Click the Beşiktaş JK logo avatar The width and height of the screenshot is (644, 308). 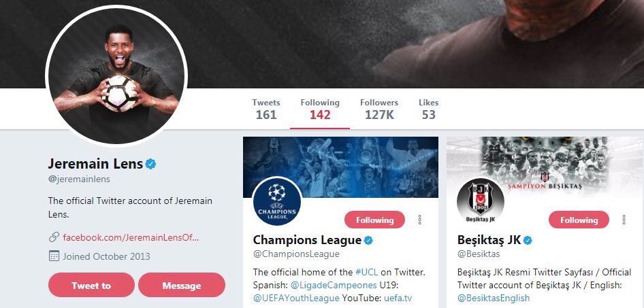click(x=481, y=202)
